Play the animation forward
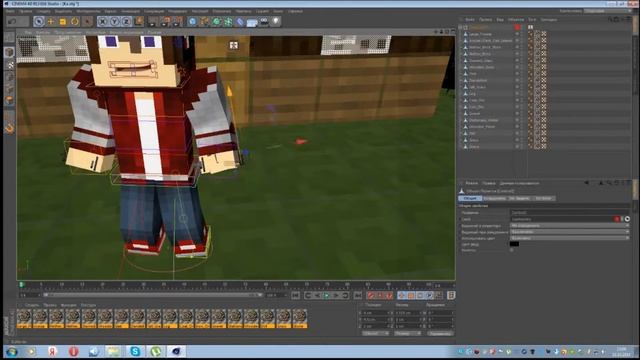 [x=327, y=295]
